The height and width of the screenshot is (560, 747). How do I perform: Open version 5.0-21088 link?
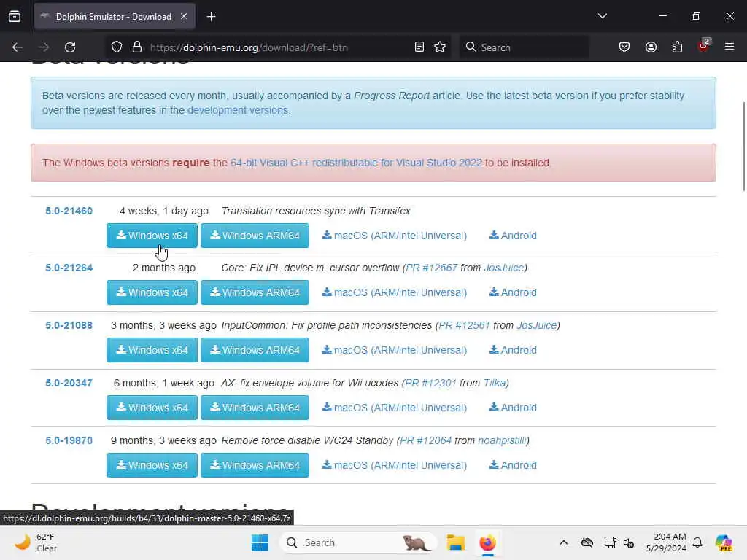69,325
